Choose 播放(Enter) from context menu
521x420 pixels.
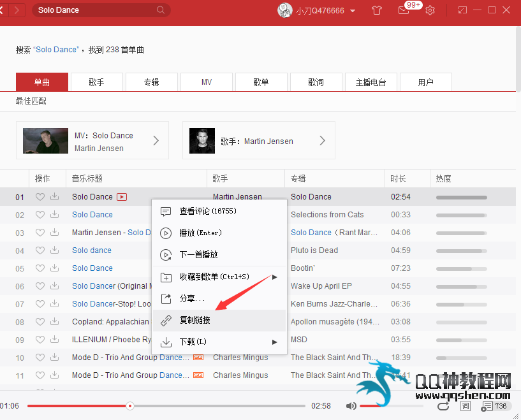tap(219, 233)
